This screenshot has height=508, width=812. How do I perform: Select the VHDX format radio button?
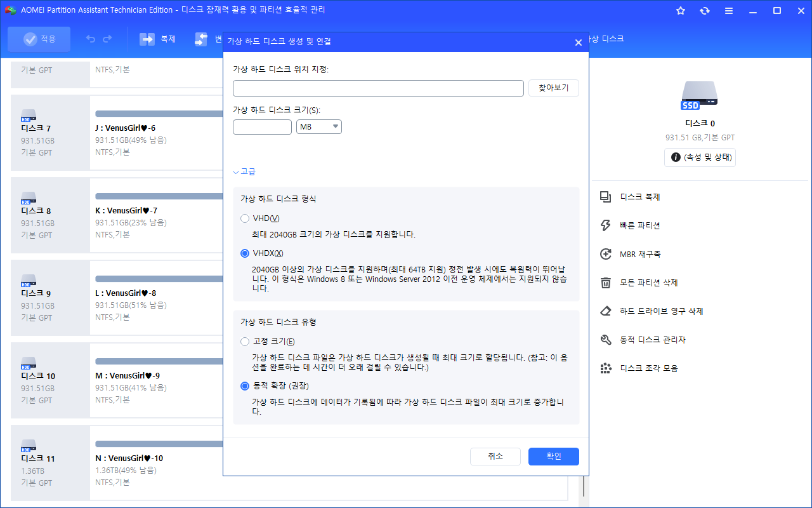click(245, 253)
